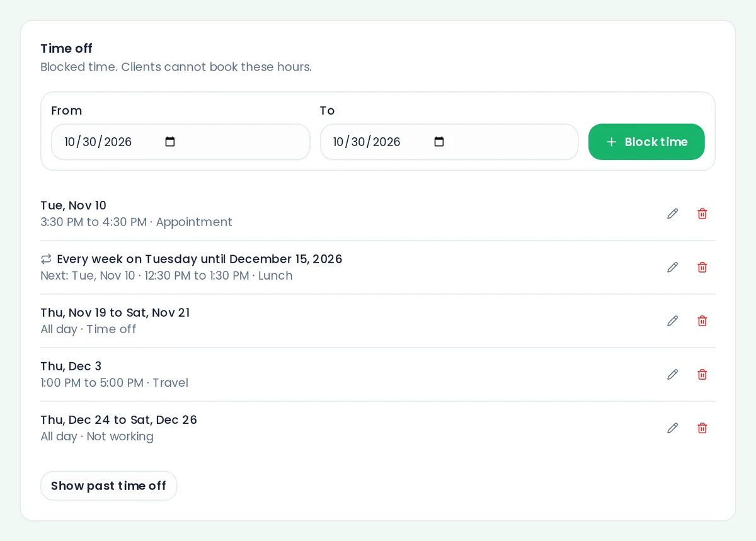The width and height of the screenshot is (756, 541).
Task: Select the 'All day · Time off' text
Action: click(88, 329)
